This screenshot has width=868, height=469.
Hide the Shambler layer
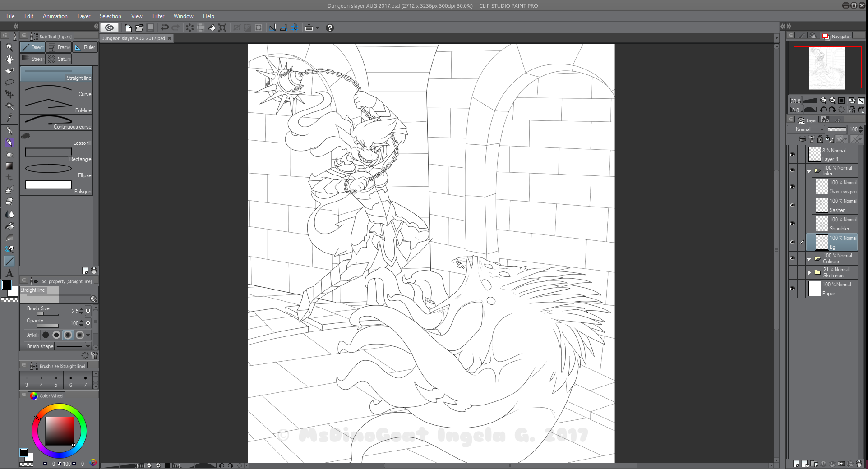coord(792,224)
